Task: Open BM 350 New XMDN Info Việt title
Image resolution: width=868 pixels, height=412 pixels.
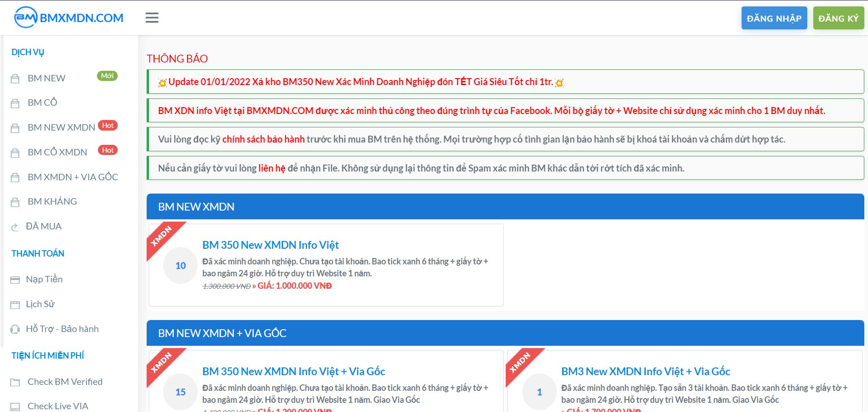Action: pos(270,245)
